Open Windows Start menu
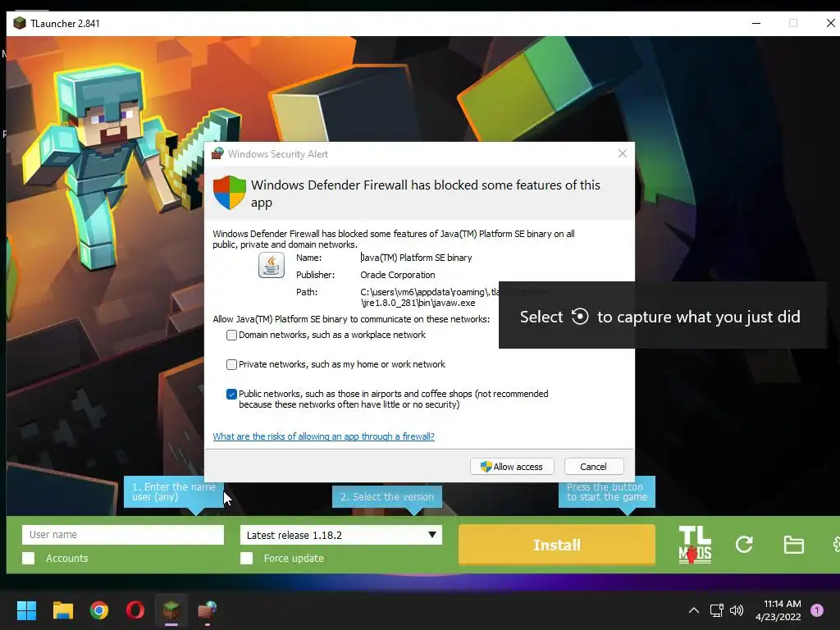840x630 pixels. tap(26, 610)
